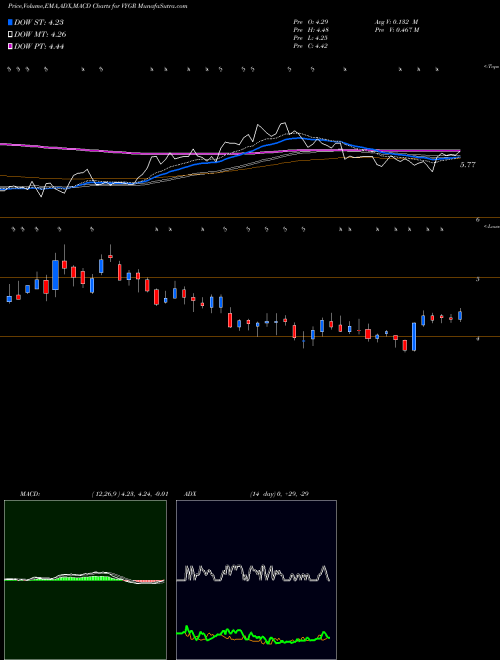The width and height of the screenshot is (500, 660).
Task: Click the blue DOW ST legend swatch
Action: pyautogui.click(x=10, y=22)
